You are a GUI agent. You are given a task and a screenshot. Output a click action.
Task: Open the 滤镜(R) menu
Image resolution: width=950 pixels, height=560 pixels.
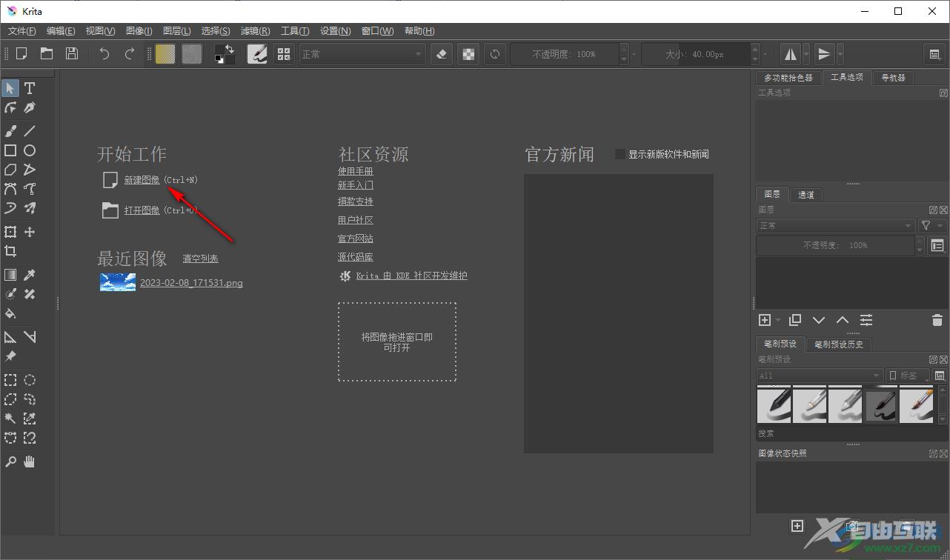[x=255, y=30]
